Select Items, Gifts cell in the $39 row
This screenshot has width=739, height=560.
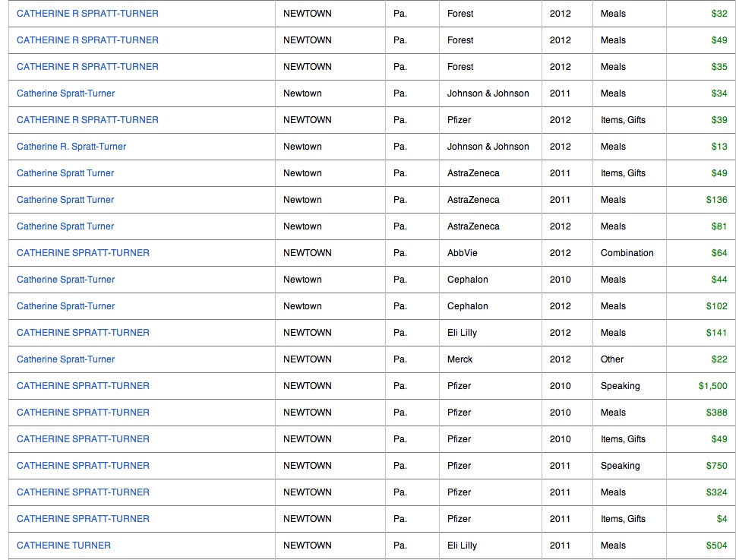click(x=629, y=120)
